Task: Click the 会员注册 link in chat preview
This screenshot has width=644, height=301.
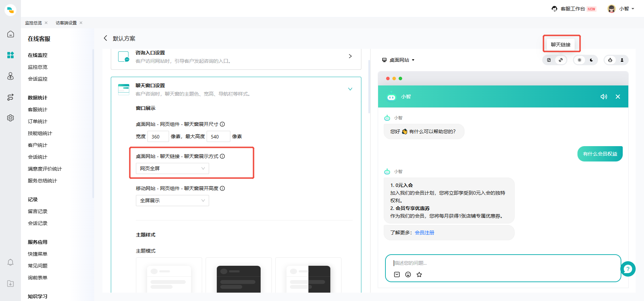Action: point(424,233)
